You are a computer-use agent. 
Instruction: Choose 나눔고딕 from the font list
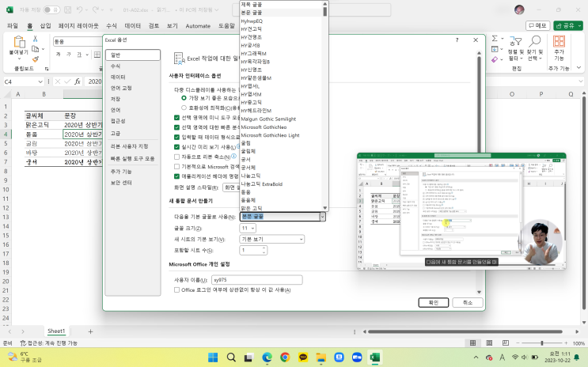click(x=252, y=176)
